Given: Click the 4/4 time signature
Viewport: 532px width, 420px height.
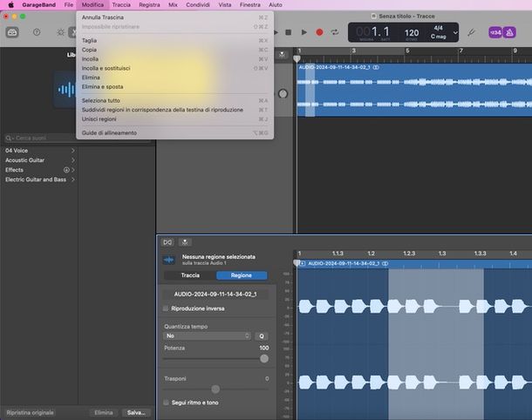Looking at the screenshot, I should coord(438,28).
